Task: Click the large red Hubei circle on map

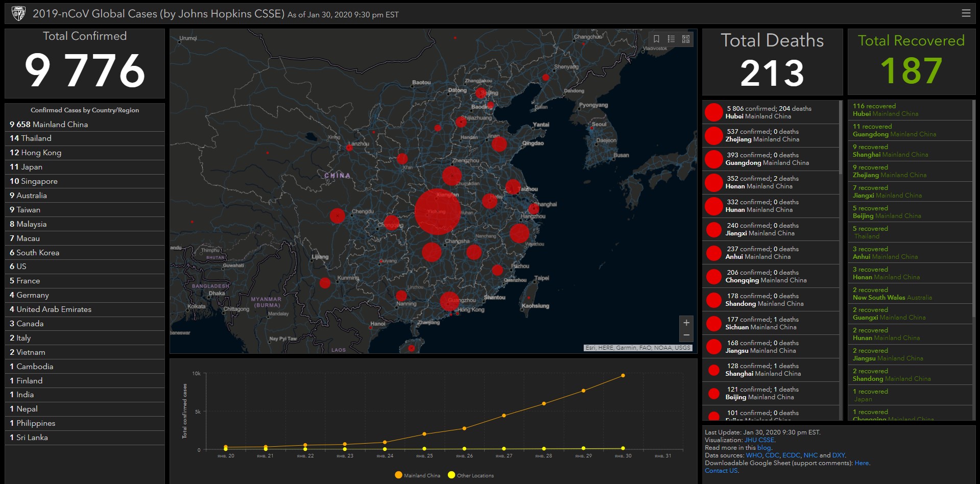Action: point(438,211)
